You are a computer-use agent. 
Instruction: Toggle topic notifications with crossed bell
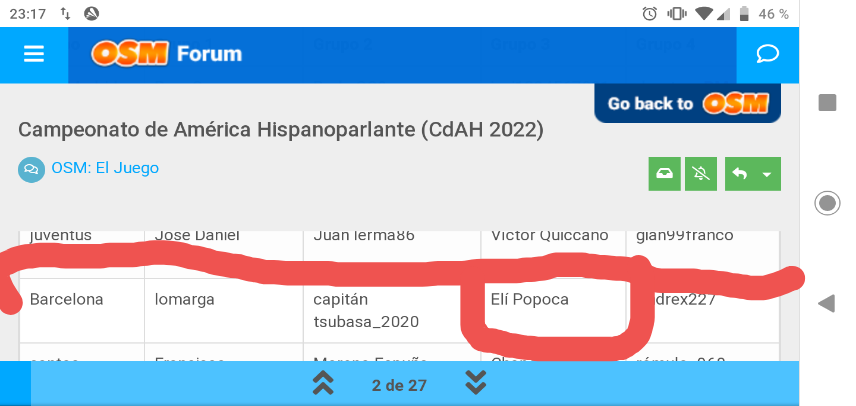pos(701,174)
